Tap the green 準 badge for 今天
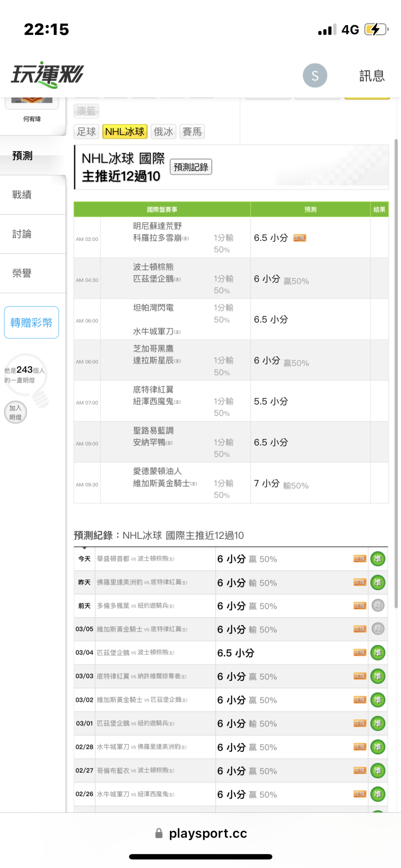Image resolution: width=401 pixels, height=868 pixels. click(x=378, y=559)
